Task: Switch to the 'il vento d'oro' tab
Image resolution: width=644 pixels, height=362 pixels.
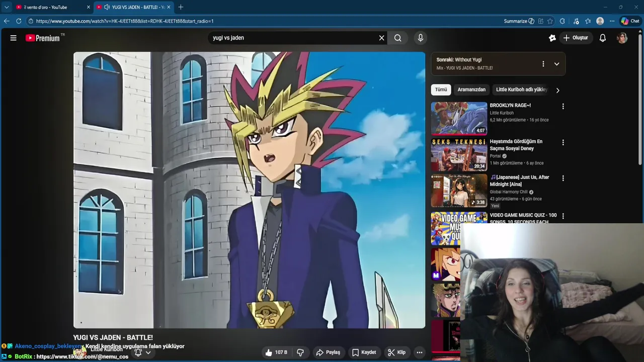Action: tap(46, 7)
